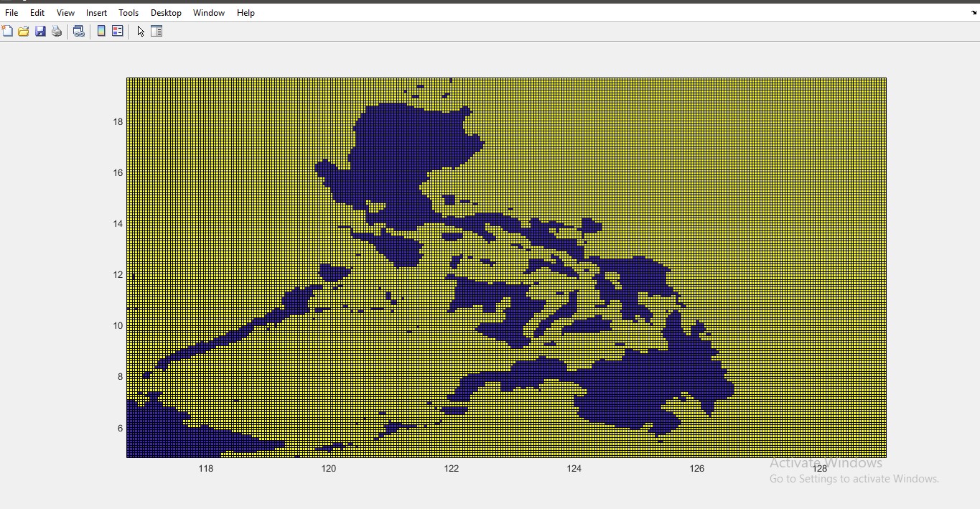Open the Property Inspector icon
Screen dimensions: 980x509
click(157, 31)
